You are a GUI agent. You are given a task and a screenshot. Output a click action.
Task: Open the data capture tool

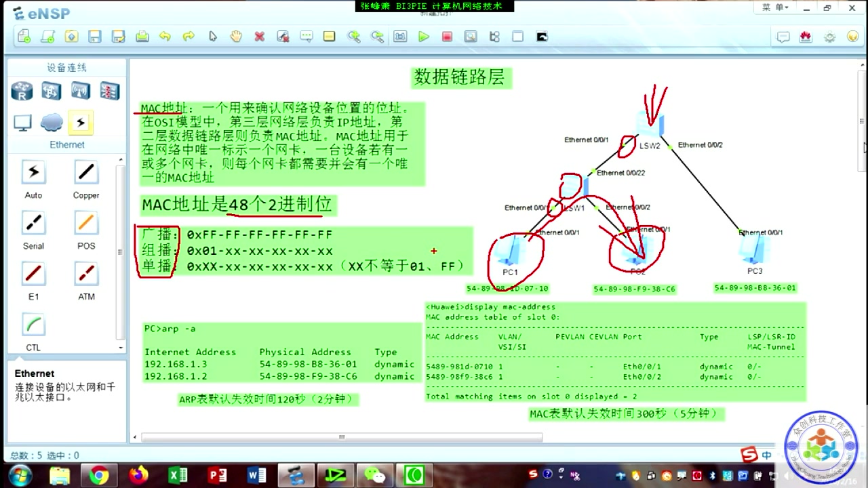coord(471,37)
